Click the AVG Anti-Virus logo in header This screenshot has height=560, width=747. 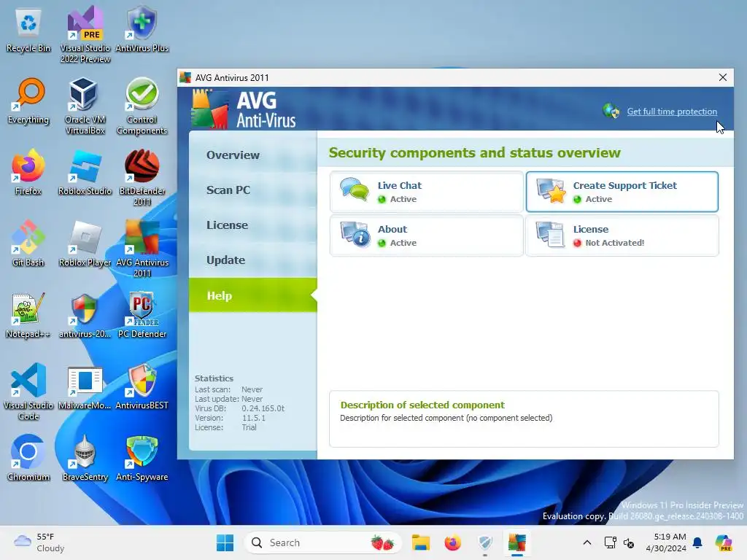click(244, 109)
